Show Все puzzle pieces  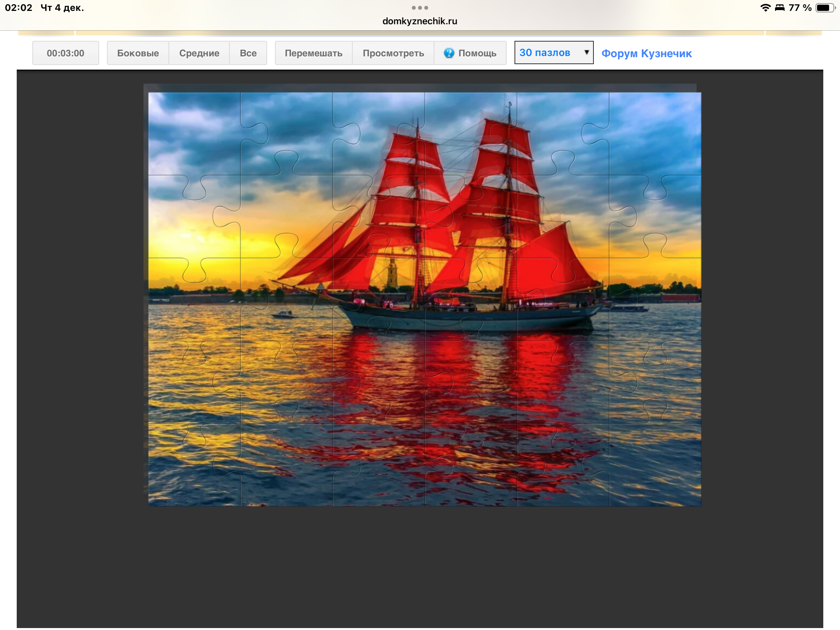248,53
